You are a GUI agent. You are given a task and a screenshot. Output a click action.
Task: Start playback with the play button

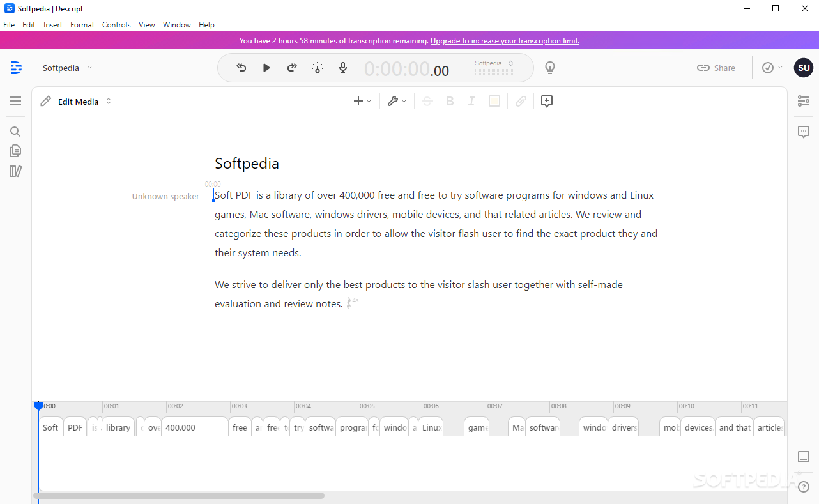pyautogui.click(x=266, y=68)
